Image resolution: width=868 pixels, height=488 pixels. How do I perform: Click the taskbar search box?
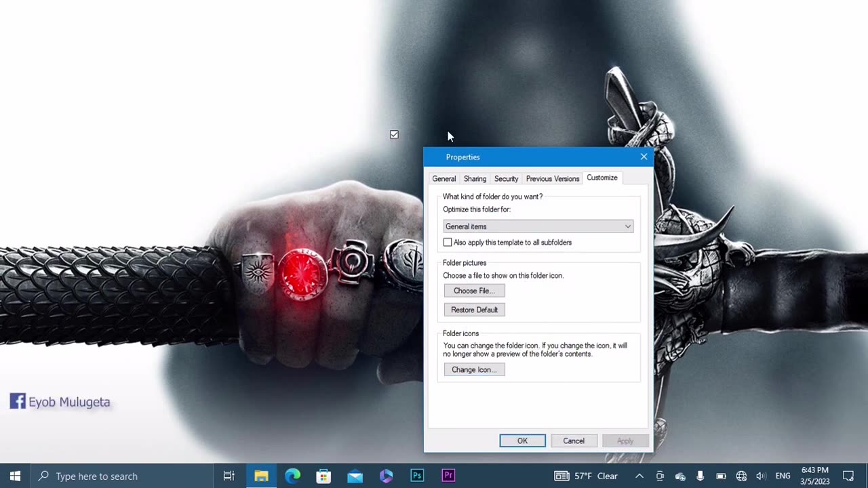tap(123, 476)
